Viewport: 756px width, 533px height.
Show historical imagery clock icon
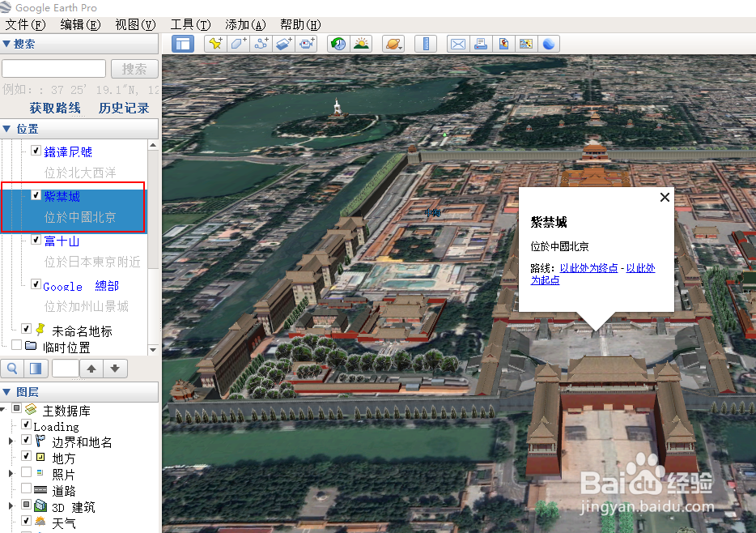point(338,44)
